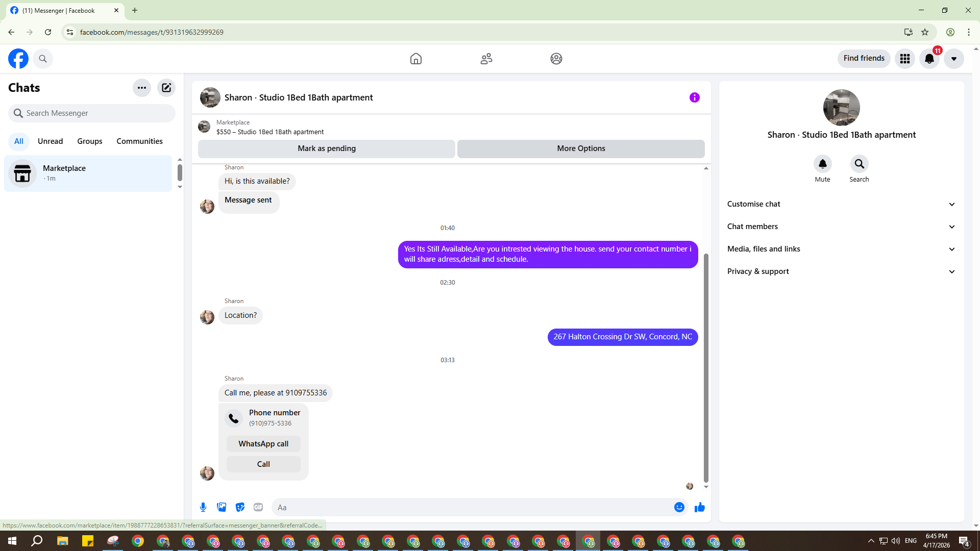Image resolution: width=980 pixels, height=551 pixels.
Task: Expand Media, files and links section
Action: point(841,249)
